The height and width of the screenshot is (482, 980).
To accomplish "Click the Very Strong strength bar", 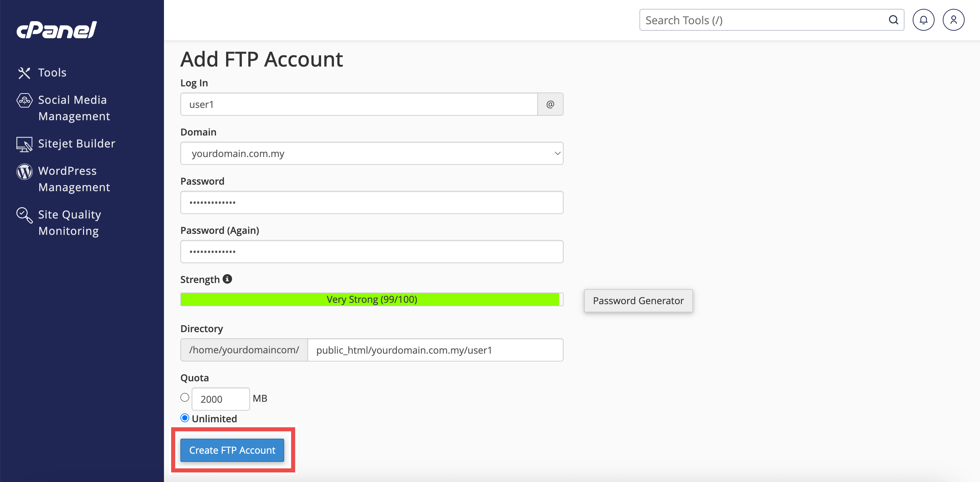I will 372,299.
